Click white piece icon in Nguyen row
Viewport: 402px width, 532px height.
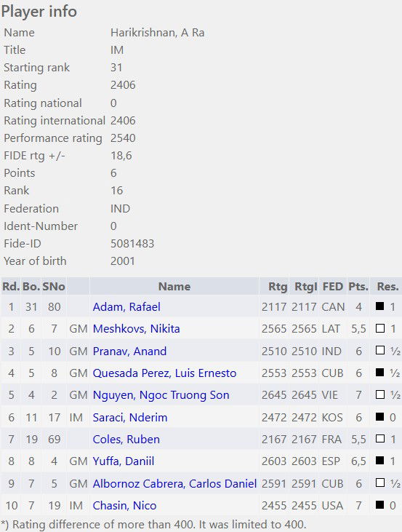point(380,394)
